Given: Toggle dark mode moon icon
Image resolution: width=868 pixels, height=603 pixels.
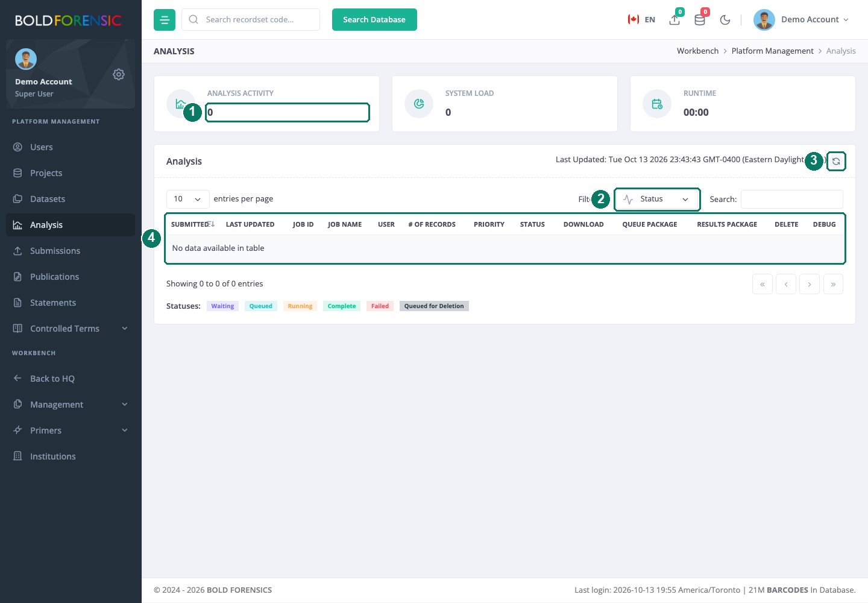Looking at the screenshot, I should [725, 20].
